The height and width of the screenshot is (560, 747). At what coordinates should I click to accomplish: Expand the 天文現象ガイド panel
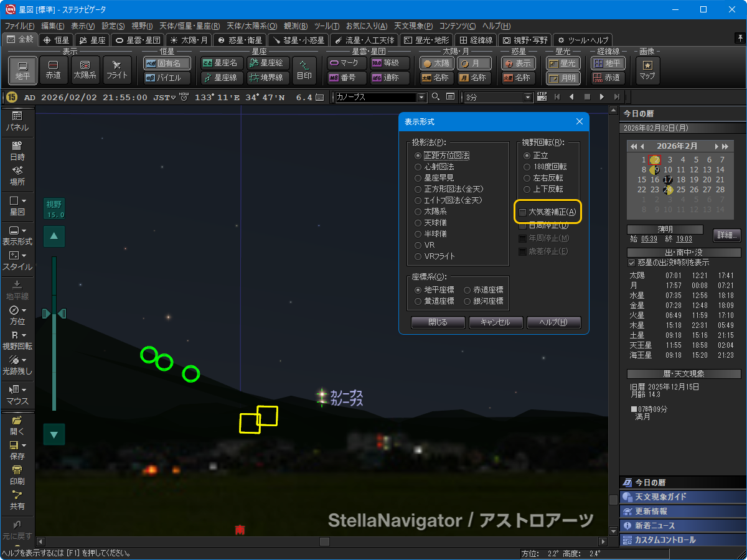click(682, 497)
